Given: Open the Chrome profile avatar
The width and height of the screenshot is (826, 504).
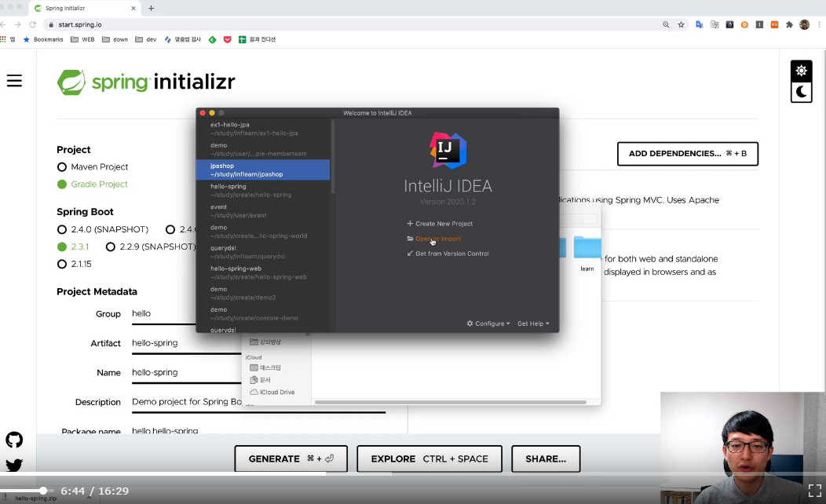Looking at the screenshot, I should pyautogui.click(x=804, y=25).
